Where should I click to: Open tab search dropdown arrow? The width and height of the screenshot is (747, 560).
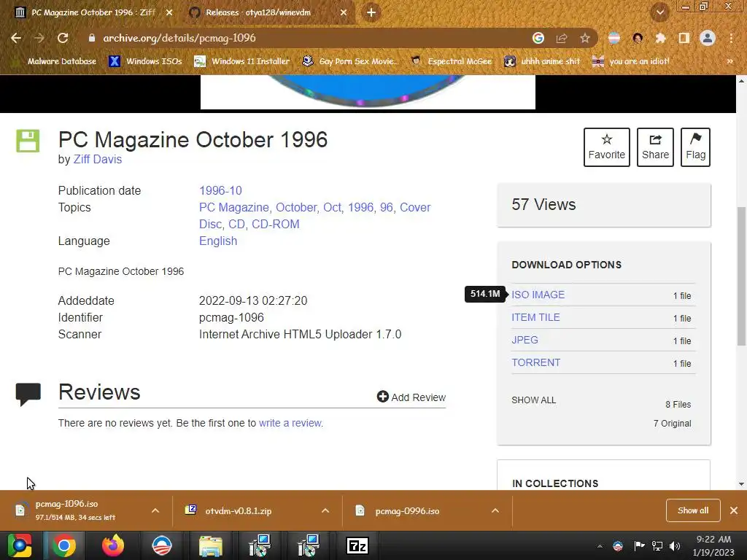(660, 13)
